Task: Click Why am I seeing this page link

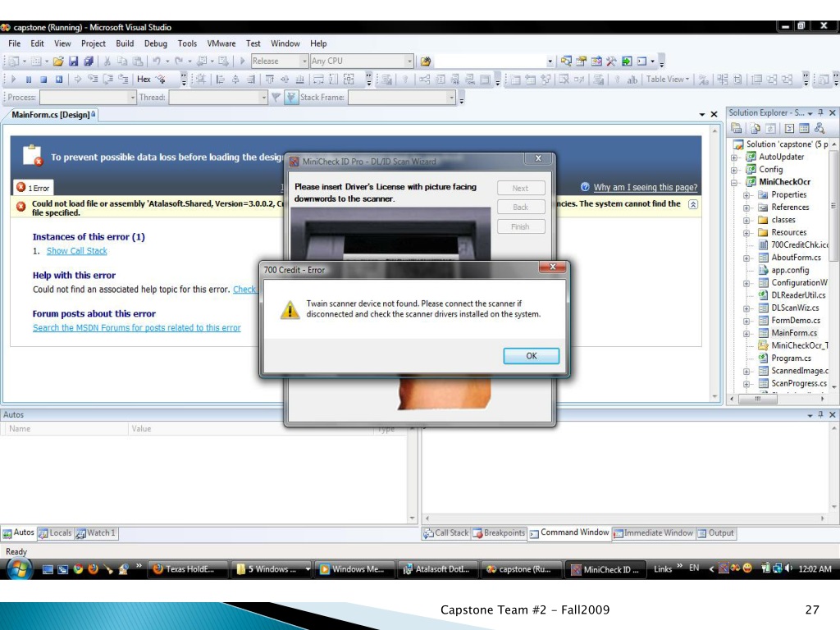Action: coord(646,187)
